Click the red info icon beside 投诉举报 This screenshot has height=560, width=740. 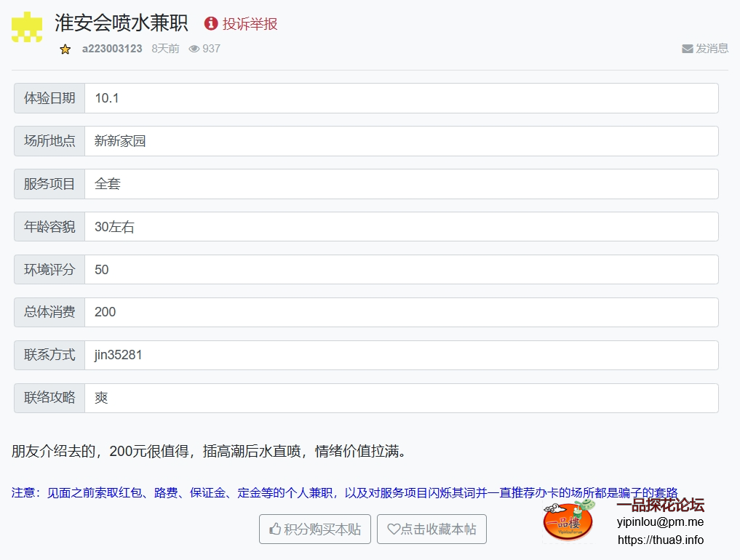tap(210, 23)
